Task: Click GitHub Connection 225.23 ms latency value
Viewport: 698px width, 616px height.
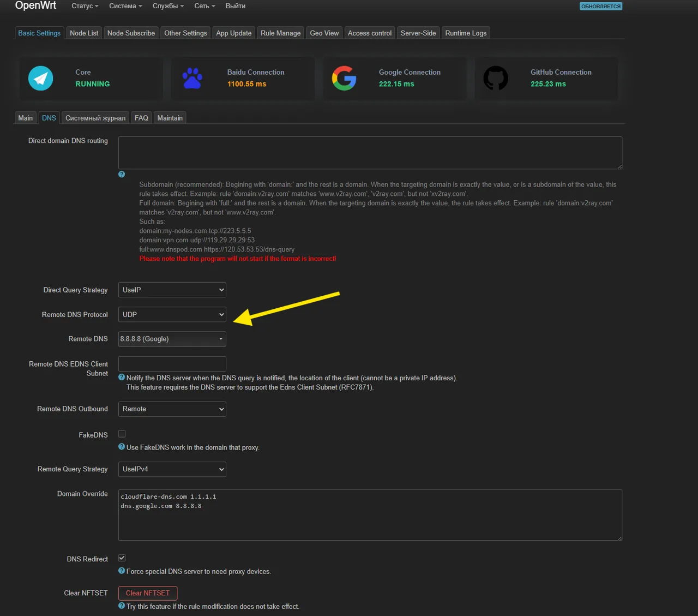Action: [548, 84]
